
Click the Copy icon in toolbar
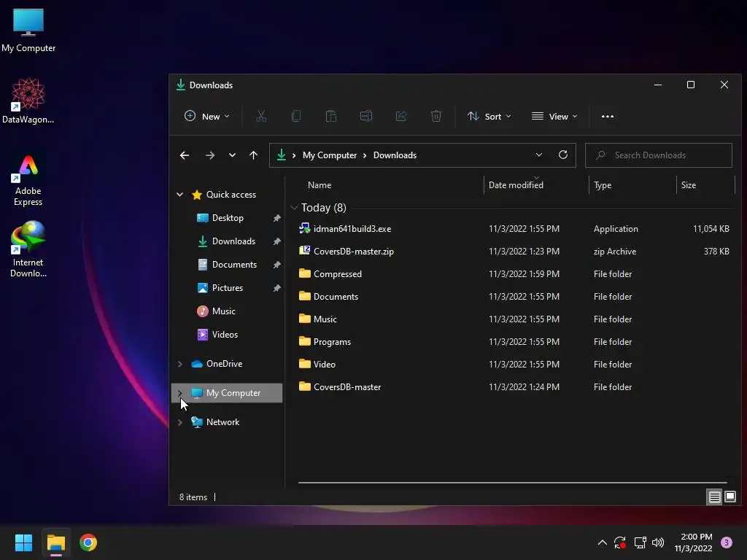coord(296,116)
